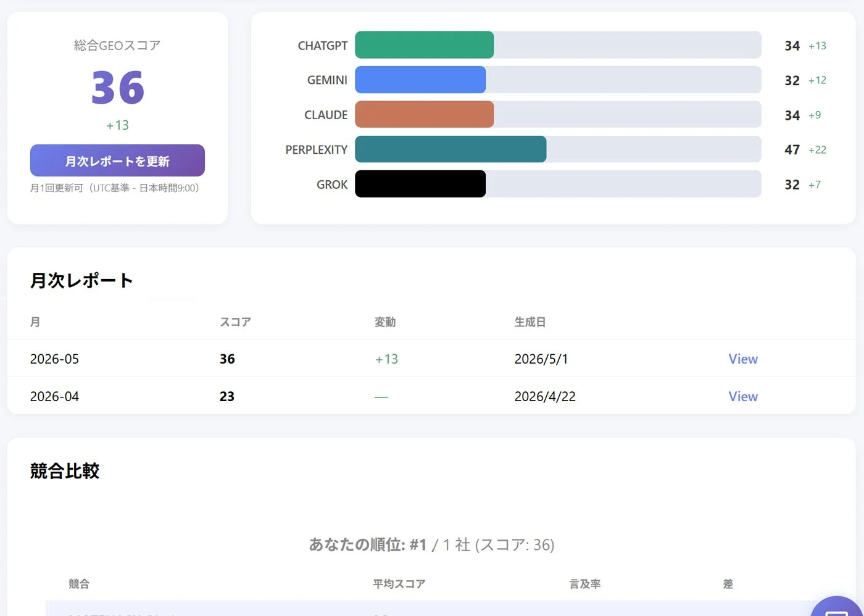The image size is (864, 616).
Task: Select the Gemini blue score bar
Action: [x=420, y=80]
